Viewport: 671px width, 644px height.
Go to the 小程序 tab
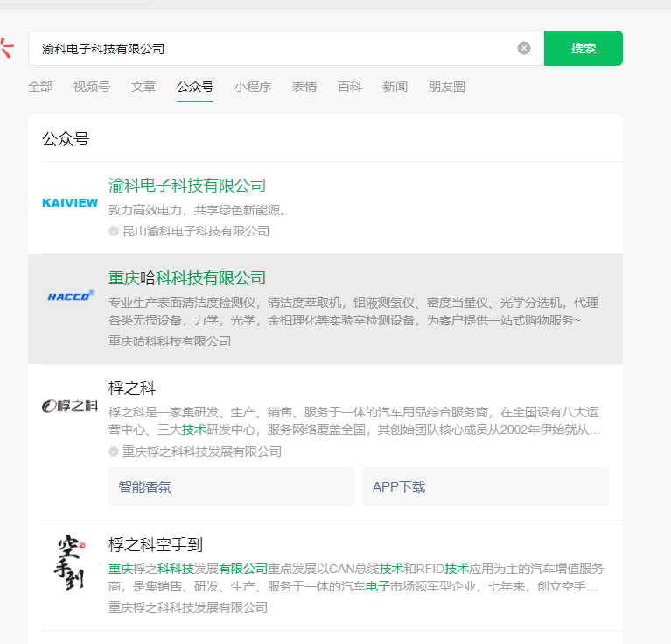coord(253,87)
